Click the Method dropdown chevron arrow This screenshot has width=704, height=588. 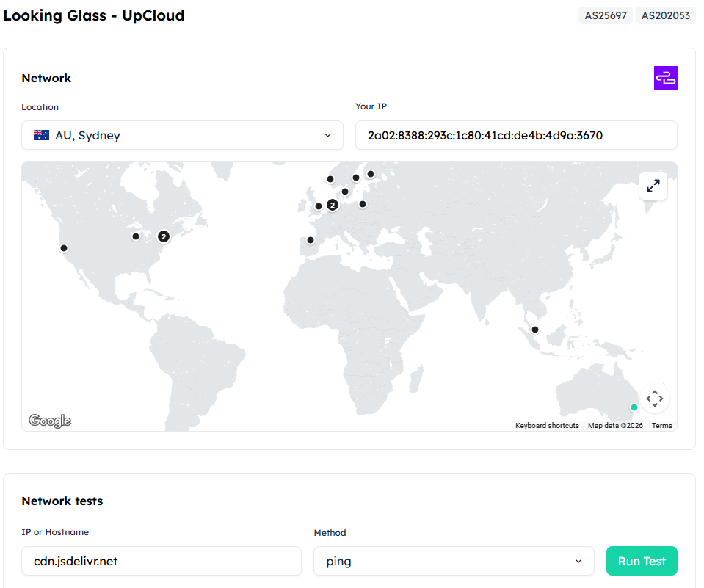pyautogui.click(x=578, y=561)
